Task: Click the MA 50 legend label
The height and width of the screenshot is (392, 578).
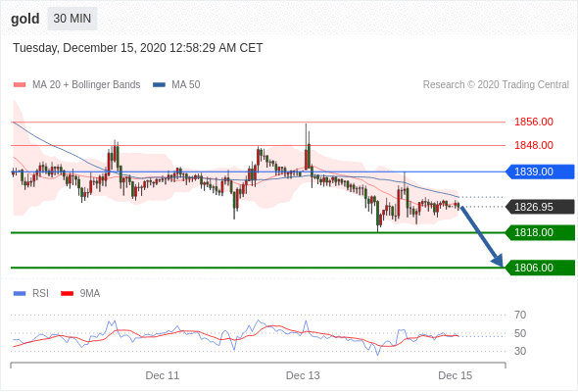Action: coord(186,85)
